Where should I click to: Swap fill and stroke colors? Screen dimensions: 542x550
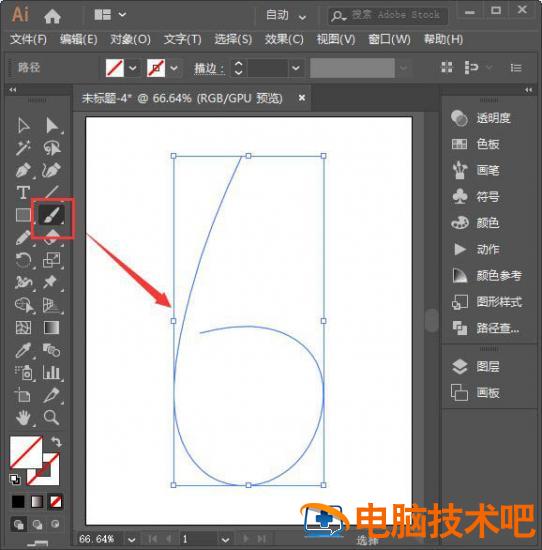click(x=56, y=442)
